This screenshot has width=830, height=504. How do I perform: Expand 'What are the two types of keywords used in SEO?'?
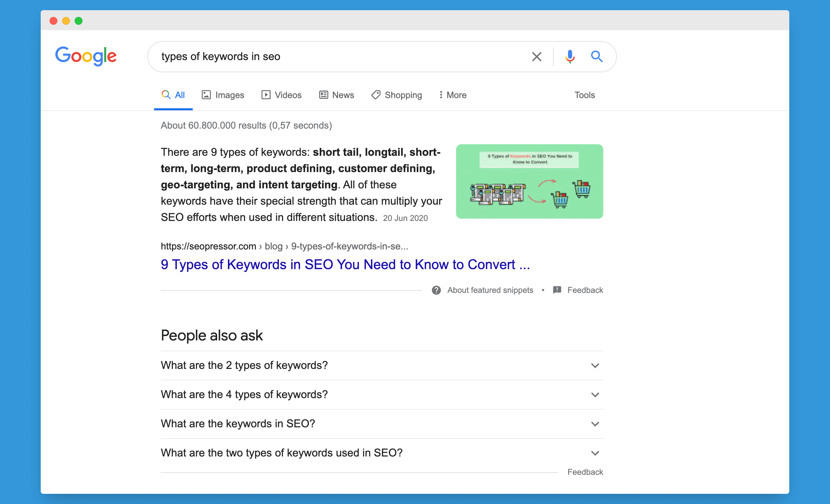[x=382, y=453]
